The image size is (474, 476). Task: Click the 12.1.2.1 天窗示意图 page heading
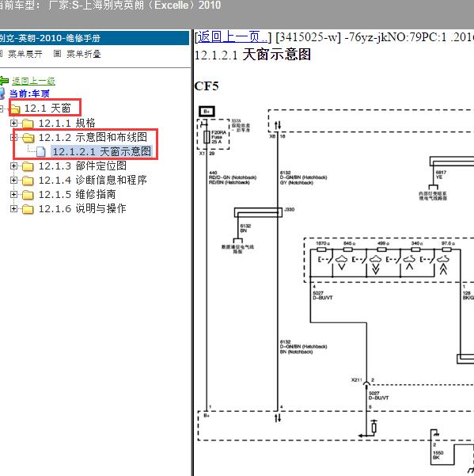[252, 55]
